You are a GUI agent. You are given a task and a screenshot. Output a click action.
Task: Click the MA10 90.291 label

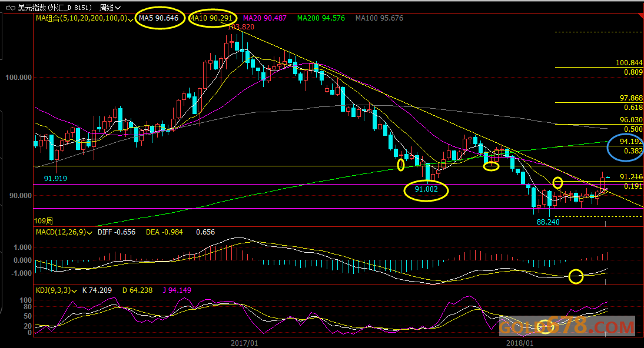click(x=213, y=18)
